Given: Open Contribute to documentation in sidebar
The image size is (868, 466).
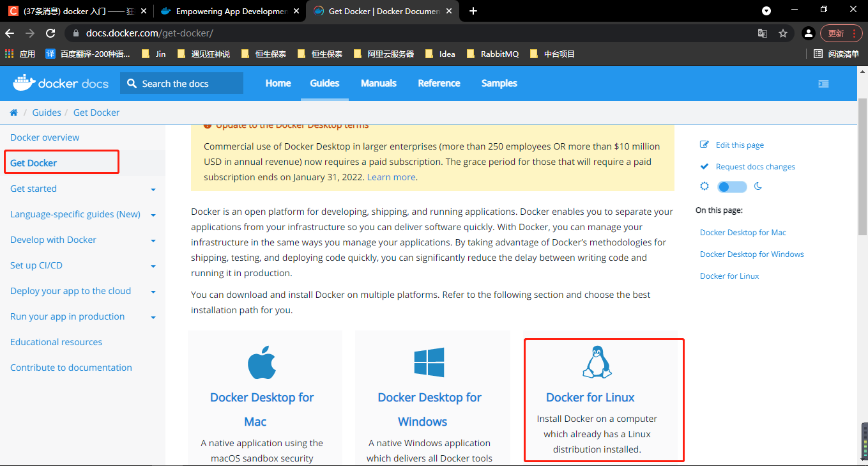Looking at the screenshot, I should [x=71, y=368].
